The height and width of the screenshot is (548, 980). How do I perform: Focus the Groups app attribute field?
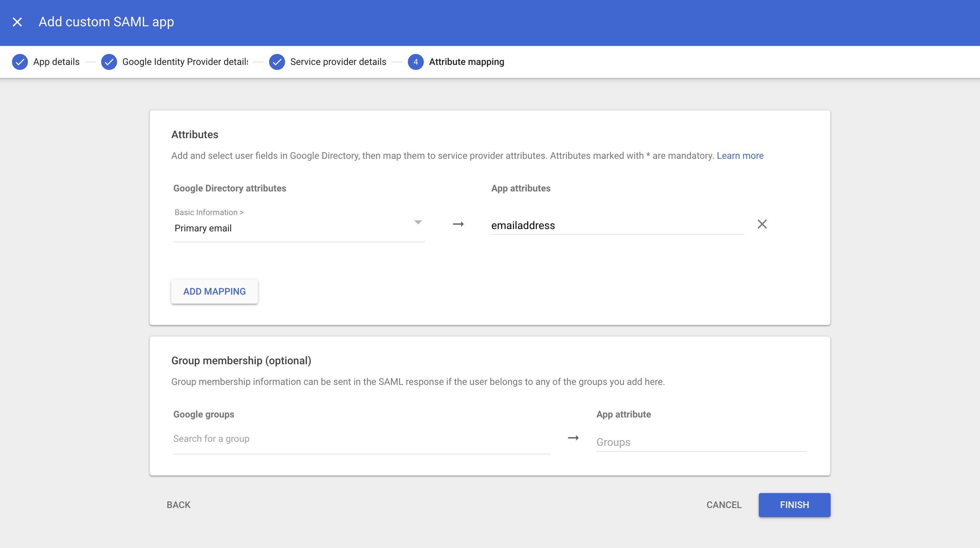(x=701, y=442)
